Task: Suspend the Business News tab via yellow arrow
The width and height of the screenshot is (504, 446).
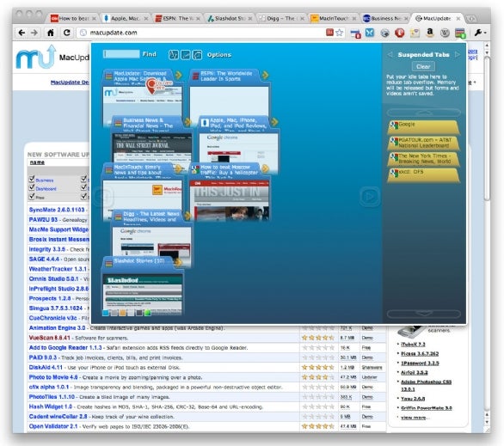Action: tap(187, 122)
